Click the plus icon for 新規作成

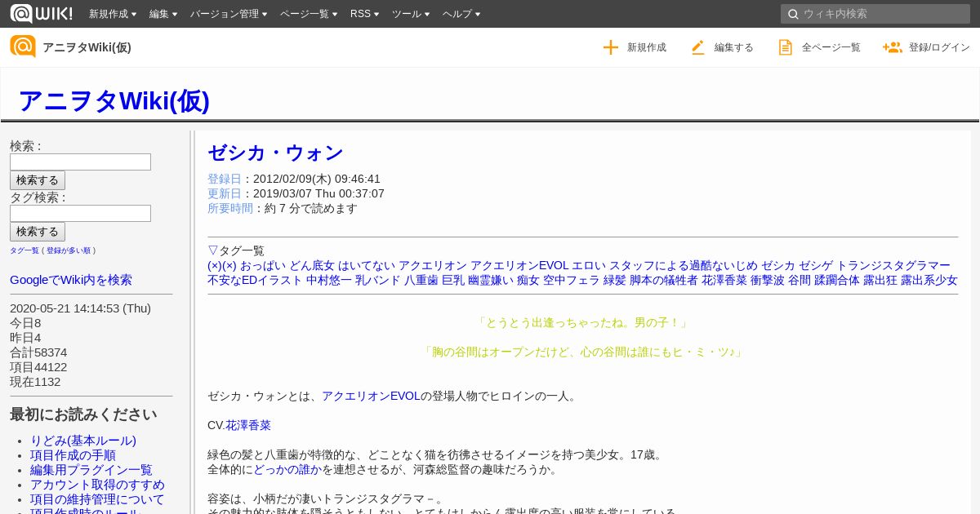click(611, 47)
